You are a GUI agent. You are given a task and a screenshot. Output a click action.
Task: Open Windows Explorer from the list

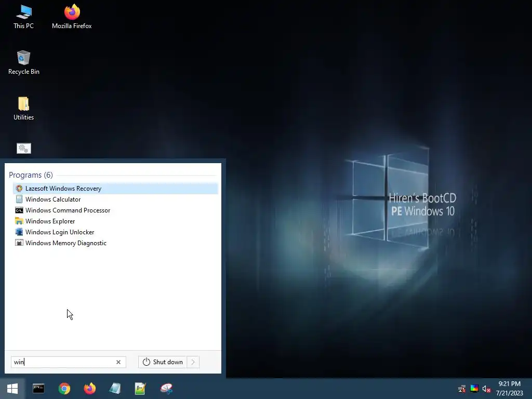(115, 221)
